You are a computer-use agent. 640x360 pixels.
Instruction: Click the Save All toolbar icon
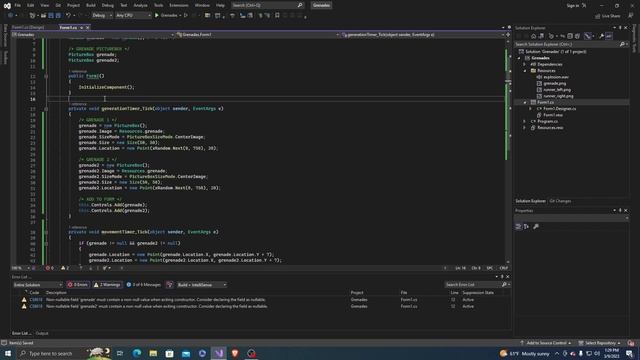[58, 16]
